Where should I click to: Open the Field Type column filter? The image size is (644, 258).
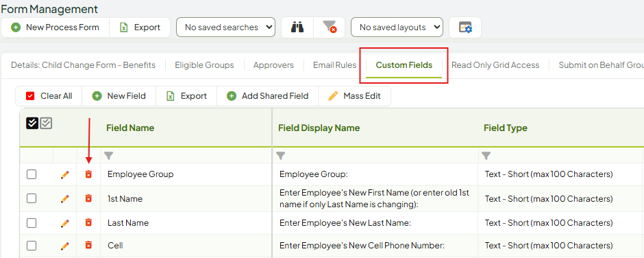[486, 156]
